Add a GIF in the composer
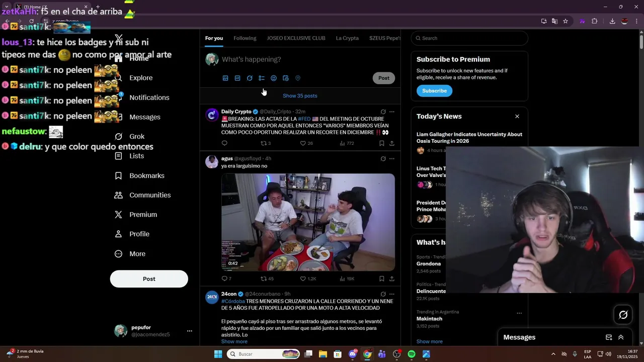644x362 pixels. 237,78
